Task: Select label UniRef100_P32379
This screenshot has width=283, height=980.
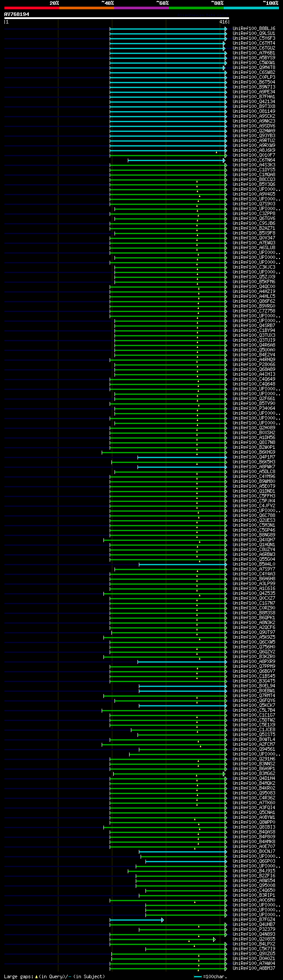Action: tap(254, 929)
